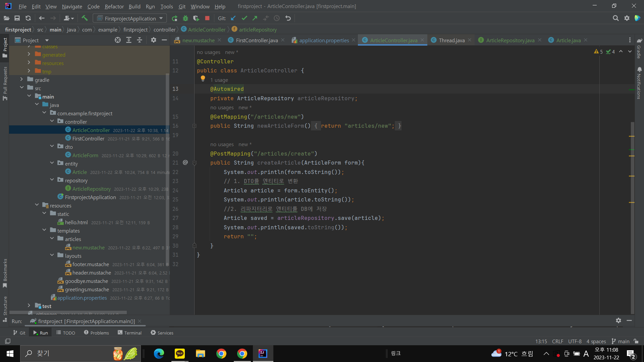This screenshot has height=362, width=644.
Task: Expand the gradle folder
Action: [x=21, y=79]
